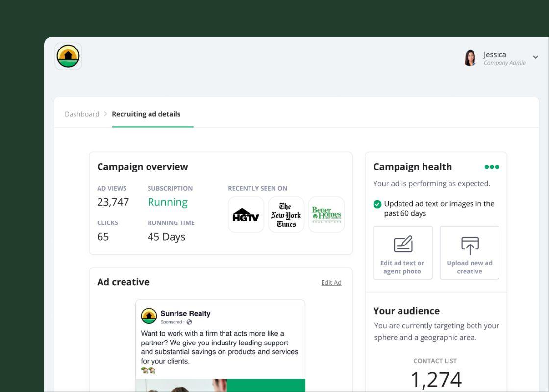Open The New York Times logo tile

click(286, 215)
